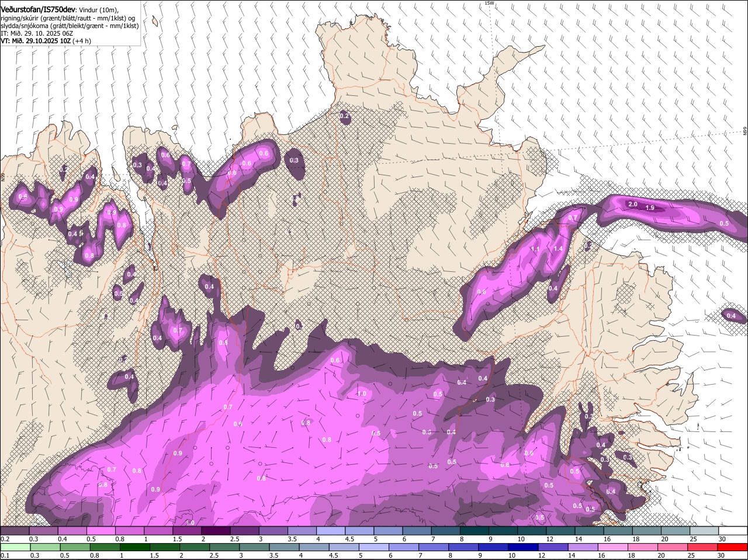
Task: Pick bottom legend swatch between 0.1 and 0.3
Action: 15,547
